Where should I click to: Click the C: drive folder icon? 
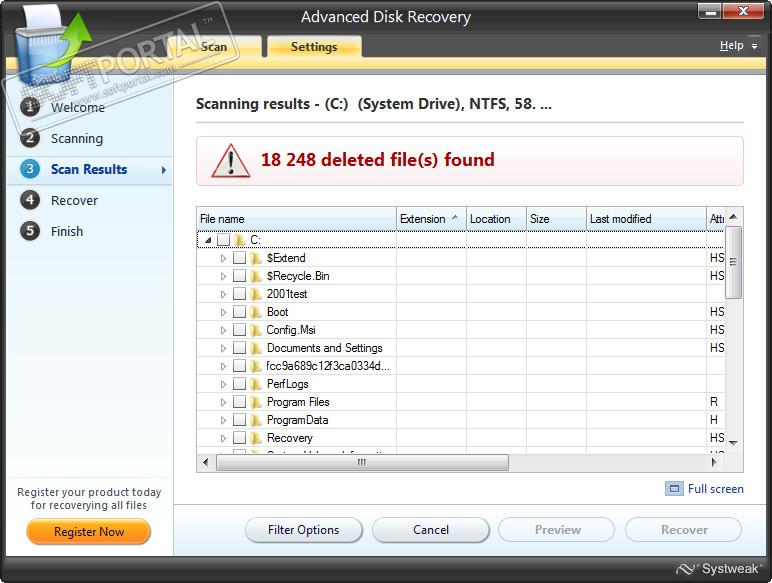point(239,240)
